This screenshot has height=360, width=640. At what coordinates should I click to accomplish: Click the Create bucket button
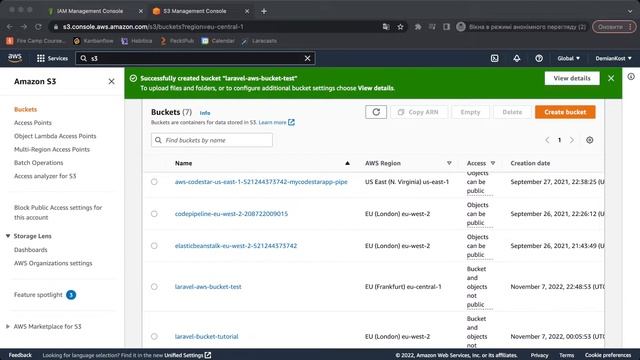tap(565, 112)
